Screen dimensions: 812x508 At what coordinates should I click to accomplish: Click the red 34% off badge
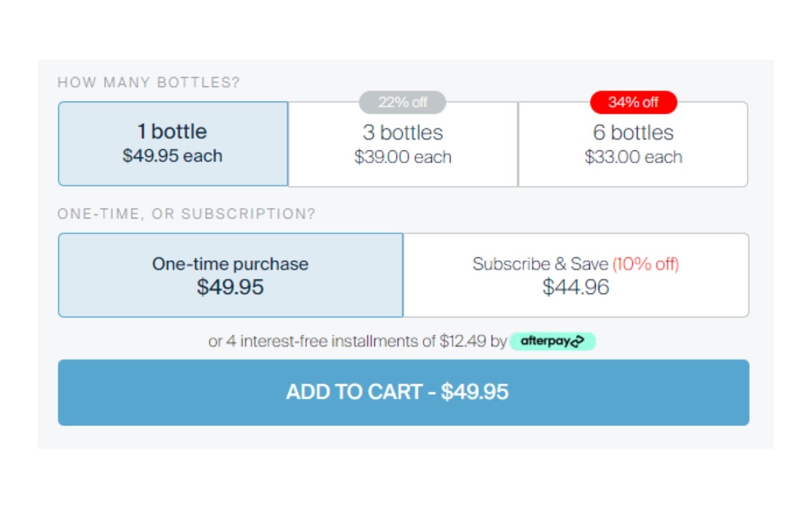633,102
